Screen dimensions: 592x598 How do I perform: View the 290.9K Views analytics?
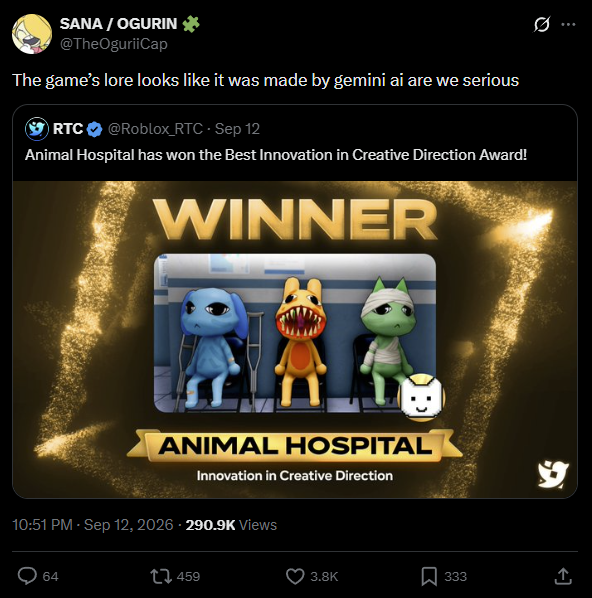[x=231, y=525]
